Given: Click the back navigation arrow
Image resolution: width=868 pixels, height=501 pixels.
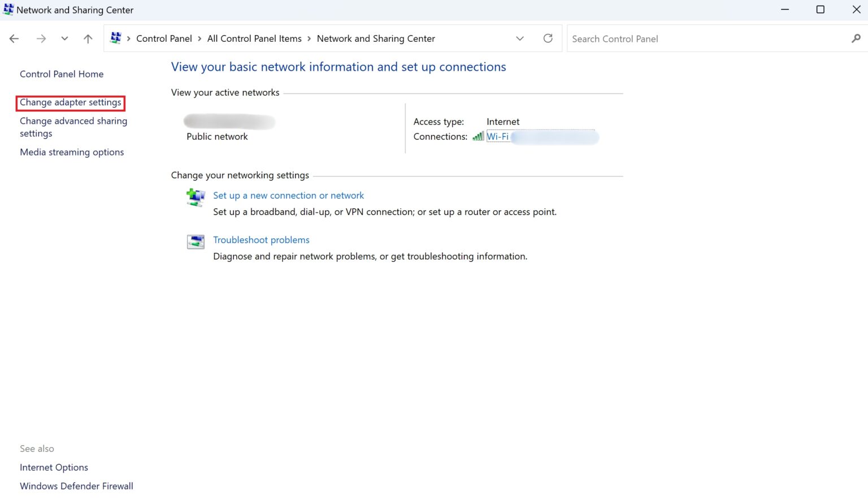Looking at the screenshot, I should pyautogui.click(x=14, y=38).
